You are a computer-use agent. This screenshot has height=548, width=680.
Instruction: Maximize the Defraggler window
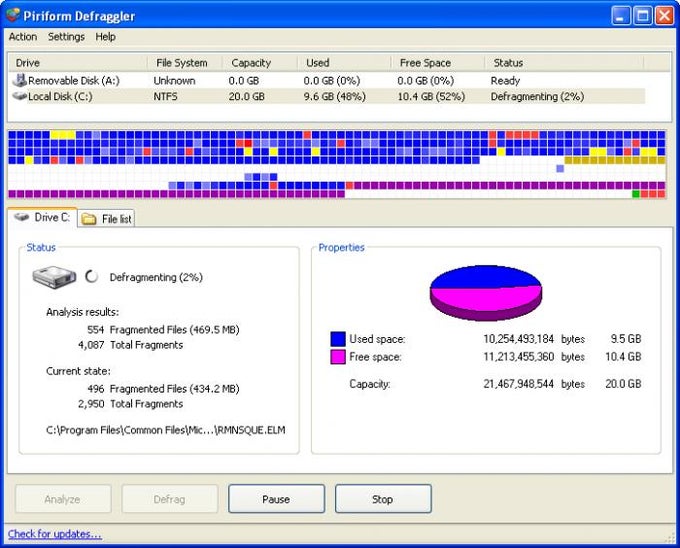click(642, 16)
